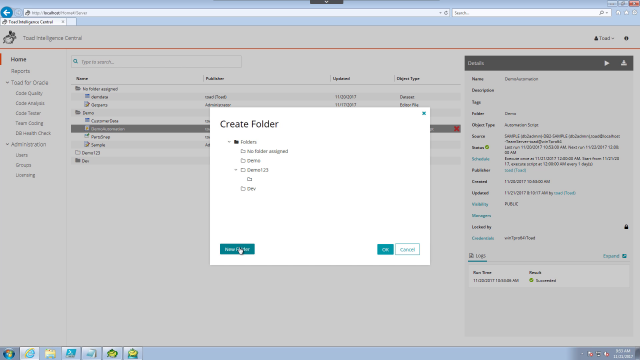The height and width of the screenshot is (360, 640).
Task: Close the Create Folder dialog with the X
Action: tap(424, 113)
